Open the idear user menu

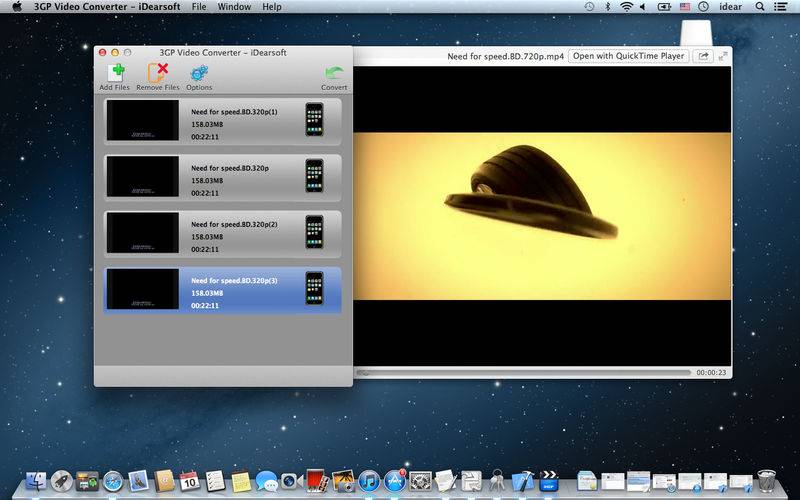click(x=731, y=7)
